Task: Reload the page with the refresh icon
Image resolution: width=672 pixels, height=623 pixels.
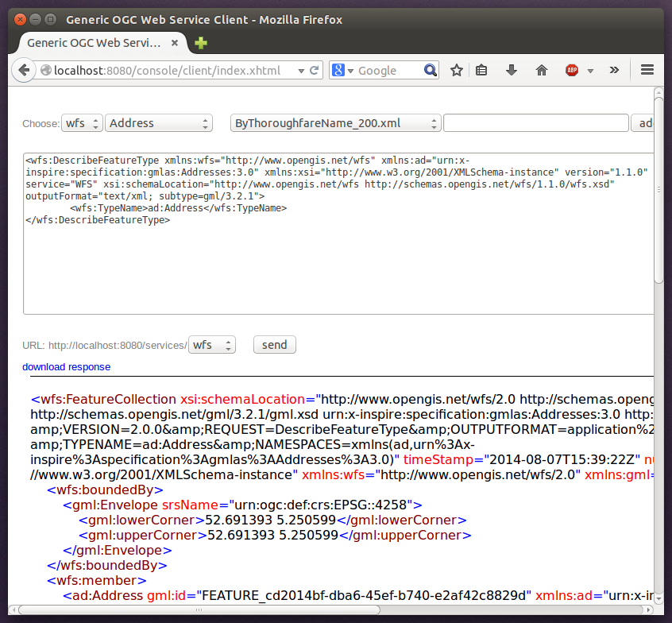Action: coord(314,70)
